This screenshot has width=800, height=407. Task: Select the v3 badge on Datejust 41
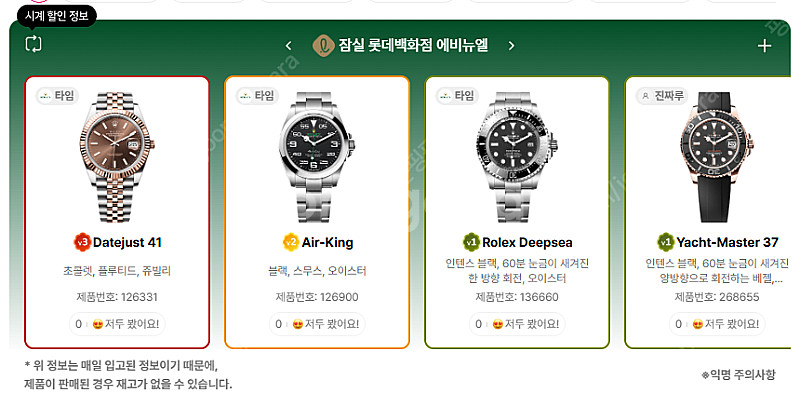[82, 242]
